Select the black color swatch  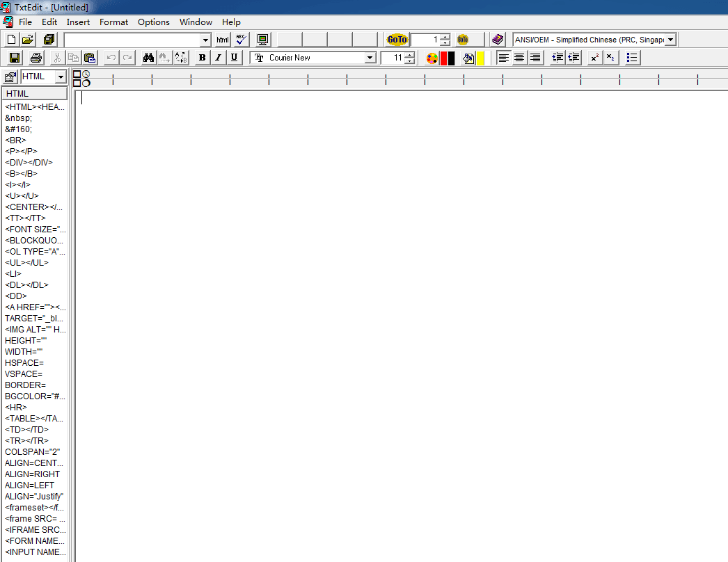coord(451,58)
